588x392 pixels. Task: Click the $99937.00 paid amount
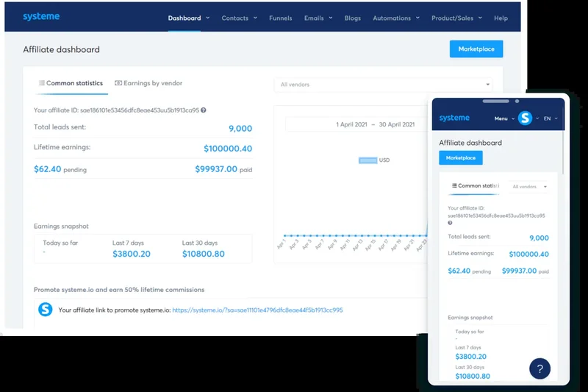(216, 169)
